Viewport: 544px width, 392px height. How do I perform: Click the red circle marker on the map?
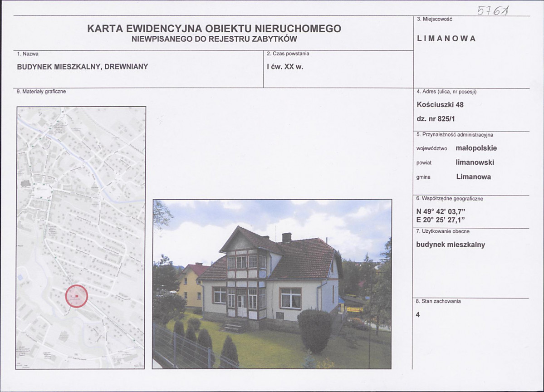tap(77, 296)
